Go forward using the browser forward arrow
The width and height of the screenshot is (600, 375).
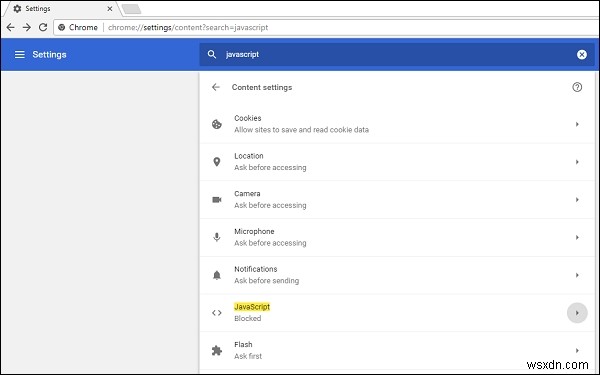tap(26, 27)
